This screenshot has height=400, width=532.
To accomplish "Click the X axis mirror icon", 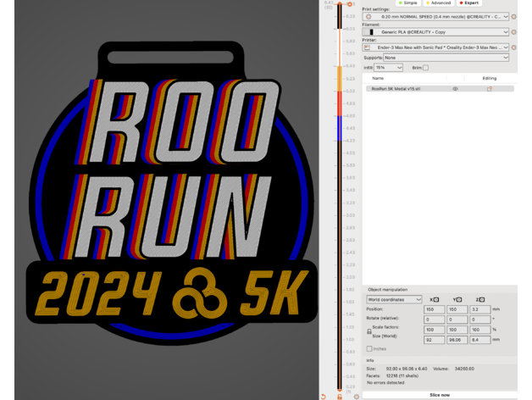I will click(x=435, y=299).
